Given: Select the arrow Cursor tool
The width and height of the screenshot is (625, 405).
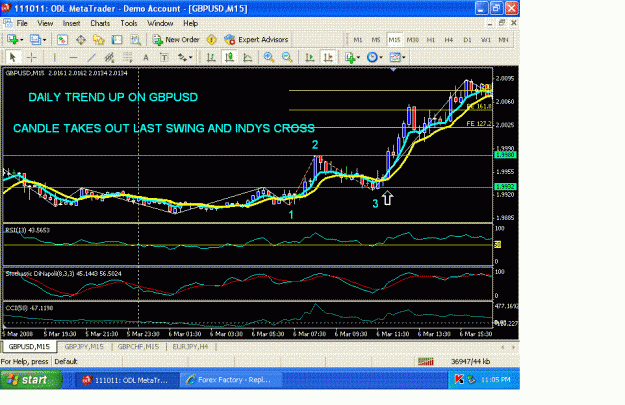Looking at the screenshot, I should click(13, 57).
